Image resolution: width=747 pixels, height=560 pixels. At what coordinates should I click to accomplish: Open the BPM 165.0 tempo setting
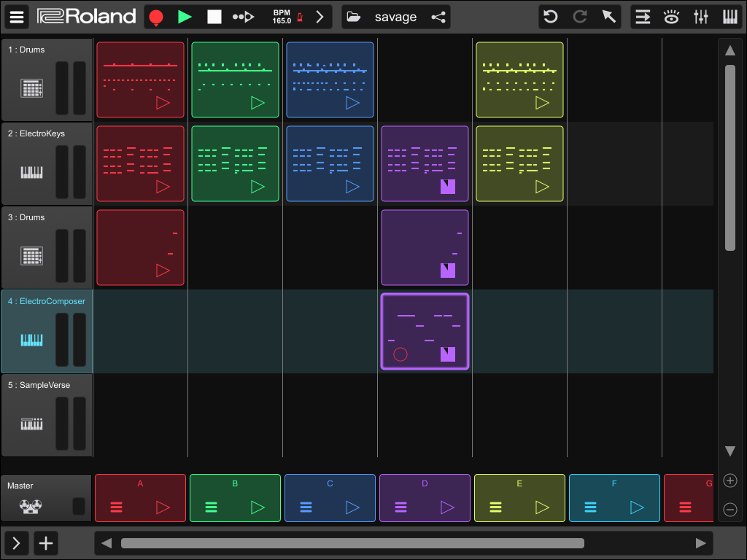pyautogui.click(x=282, y=17)
